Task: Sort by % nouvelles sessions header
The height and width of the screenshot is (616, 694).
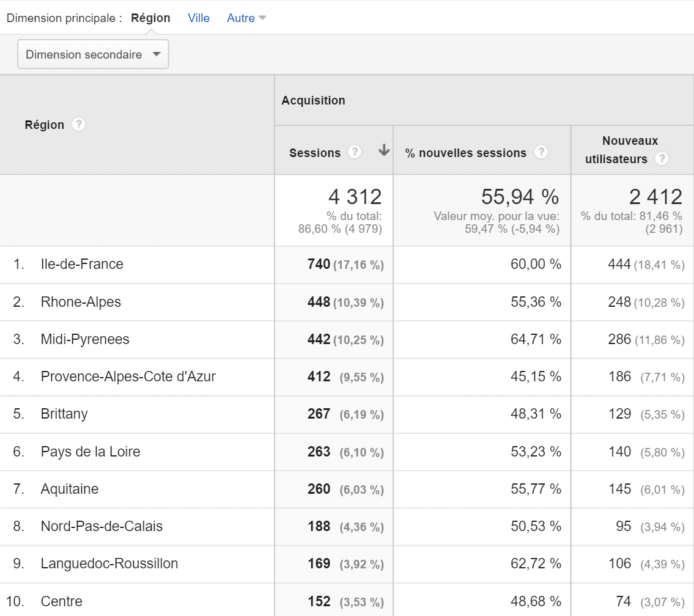Action: click(x=465, y=153)
